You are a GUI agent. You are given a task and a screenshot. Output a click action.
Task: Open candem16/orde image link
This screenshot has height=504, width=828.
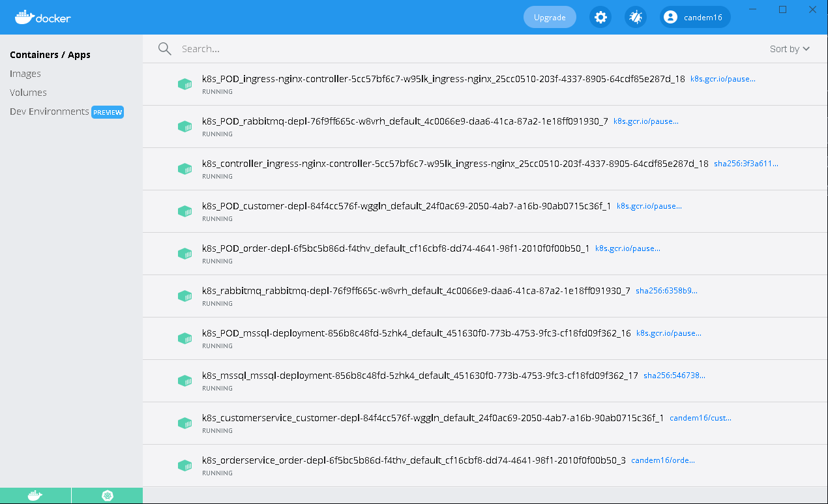(x=663, y=460)
